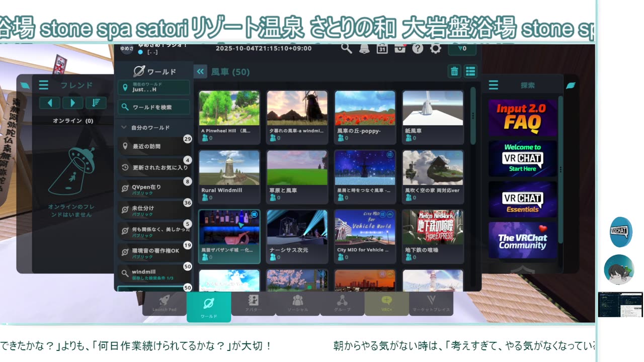Open the settings gear icon
644x362 pixels.
(436, 48)
